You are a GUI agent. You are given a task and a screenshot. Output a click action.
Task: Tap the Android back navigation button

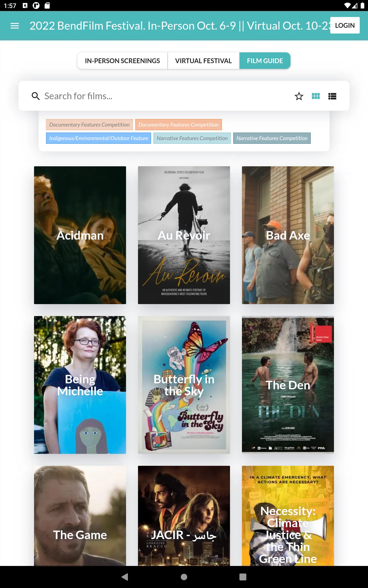(x=125, y=577)
